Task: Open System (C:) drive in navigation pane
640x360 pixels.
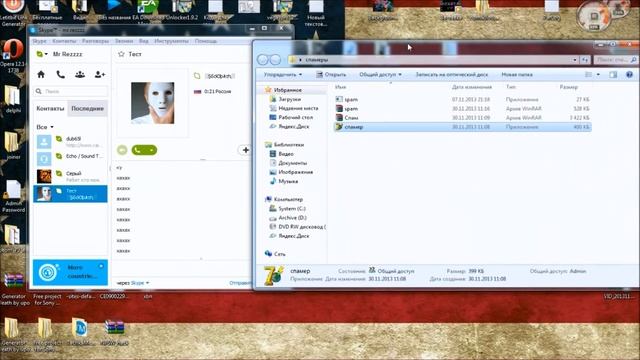Action: tap(291, 209)
